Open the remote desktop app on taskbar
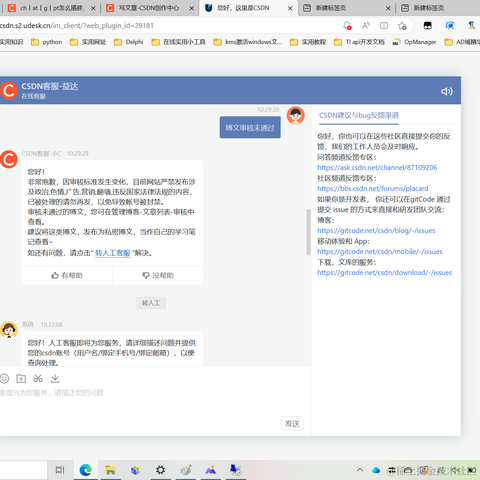This screenshot has width=480, height=480. [235, 470]
